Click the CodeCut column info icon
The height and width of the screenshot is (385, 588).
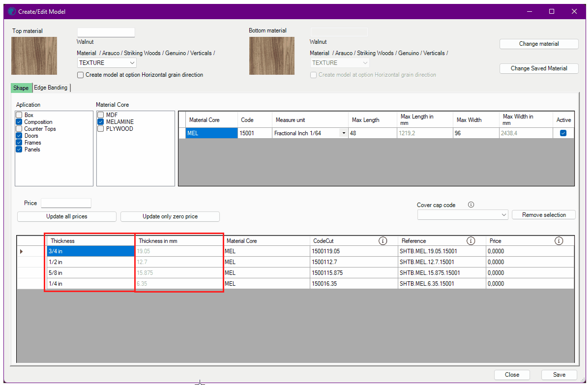click(x=382, y=240)
